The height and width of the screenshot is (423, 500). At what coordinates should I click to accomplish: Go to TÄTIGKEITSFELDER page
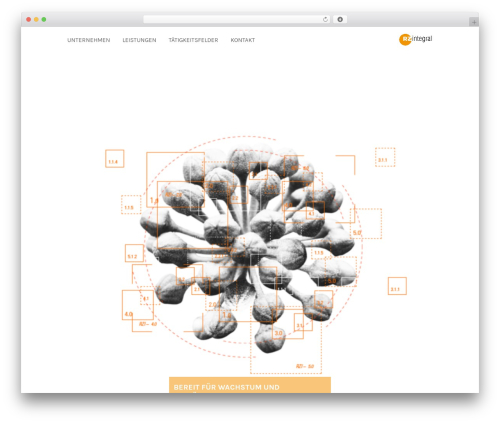point(193,40)
